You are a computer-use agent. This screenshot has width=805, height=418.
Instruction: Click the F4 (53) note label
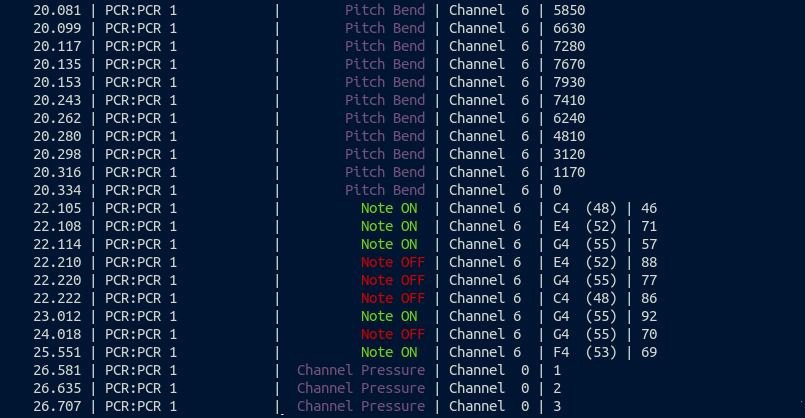[585, 352]
